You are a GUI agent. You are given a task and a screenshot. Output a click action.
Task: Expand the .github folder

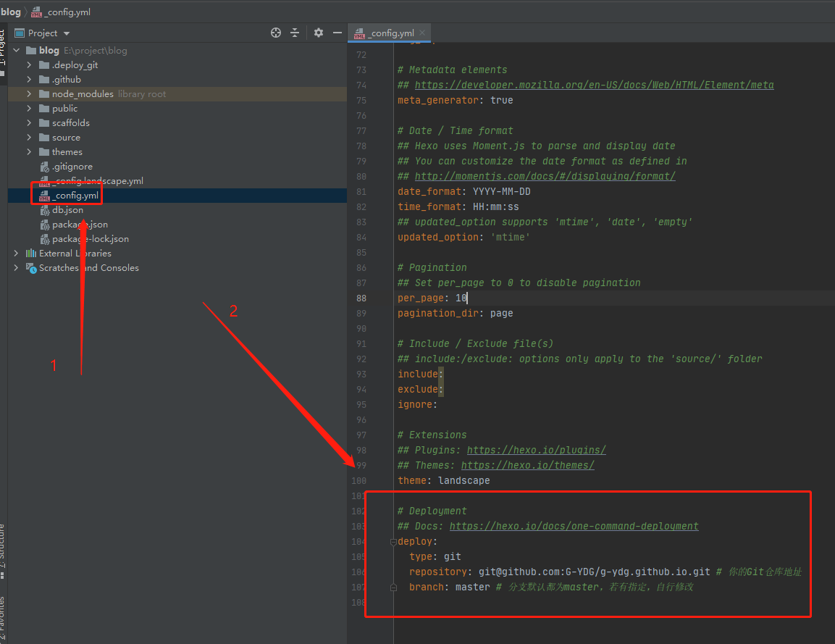pos(29,80)
